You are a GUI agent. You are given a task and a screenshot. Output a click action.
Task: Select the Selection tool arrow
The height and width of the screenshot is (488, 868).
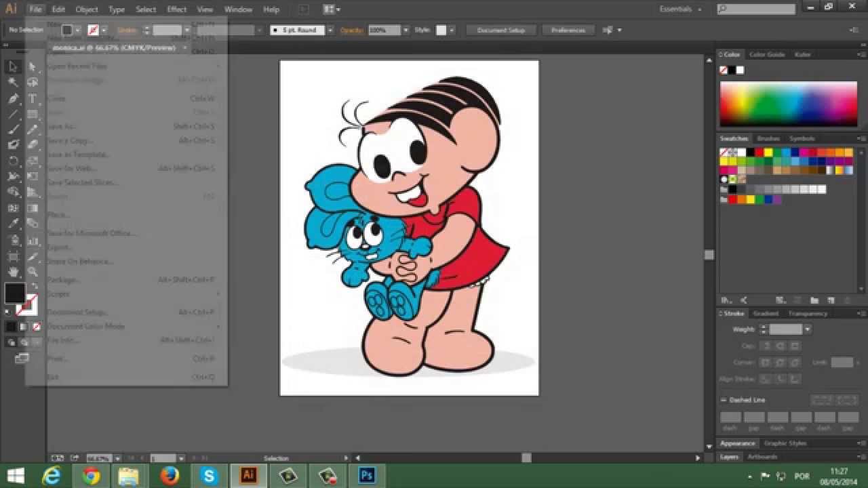click(12, 66)
